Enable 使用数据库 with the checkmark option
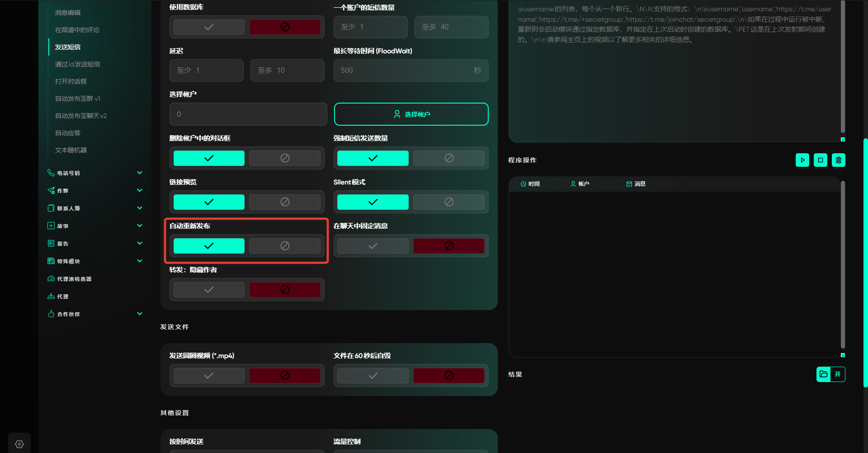868x453 pixels. tap(209, 27)
